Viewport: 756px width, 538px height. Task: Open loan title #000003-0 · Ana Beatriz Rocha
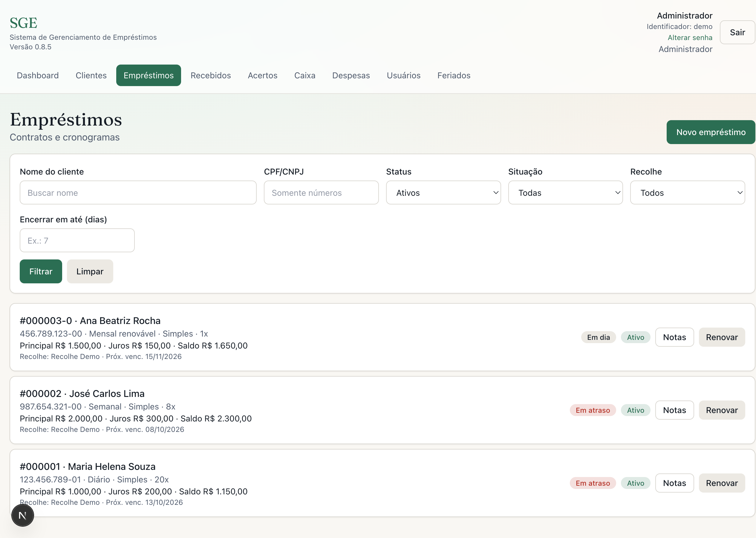click(x=90, y=321)
